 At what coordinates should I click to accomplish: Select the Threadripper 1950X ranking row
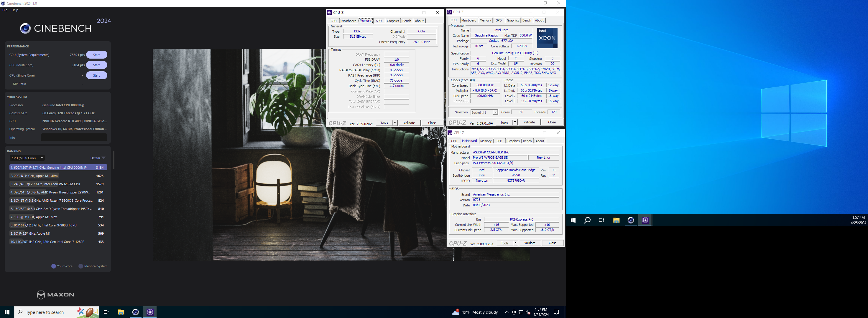[x=58, y=209]
